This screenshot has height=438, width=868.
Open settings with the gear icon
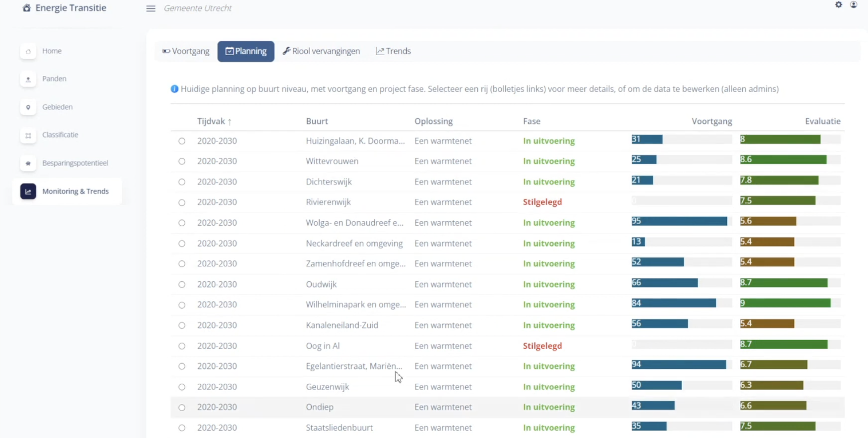838,5
